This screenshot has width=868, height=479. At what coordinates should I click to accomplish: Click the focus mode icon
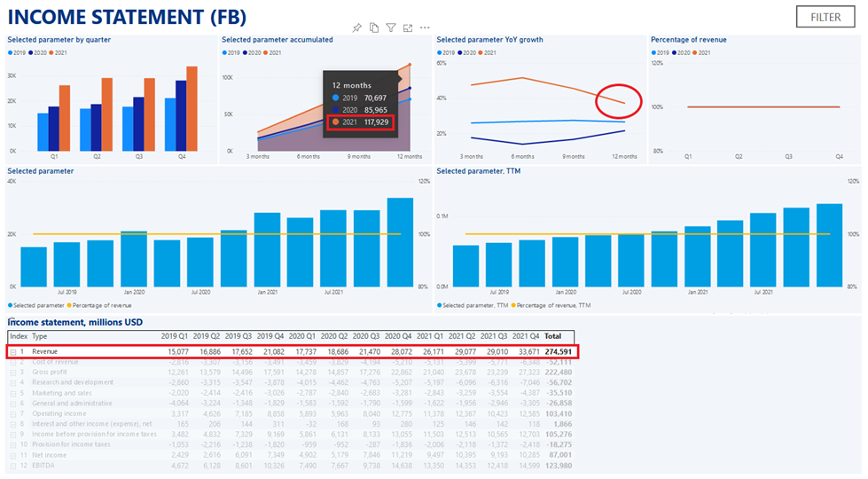click(408, 28)
